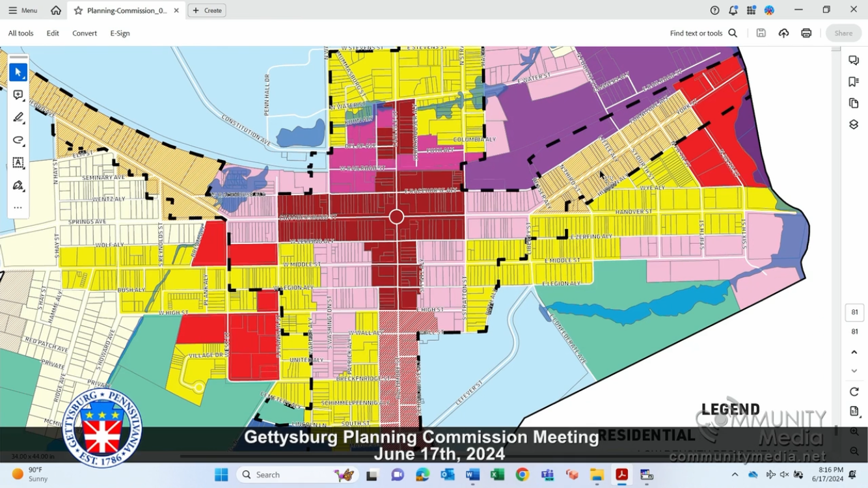This screenshot has height=488, width=868.
Task: Open the fill and sign pen tool
Action: pos(18,185)
